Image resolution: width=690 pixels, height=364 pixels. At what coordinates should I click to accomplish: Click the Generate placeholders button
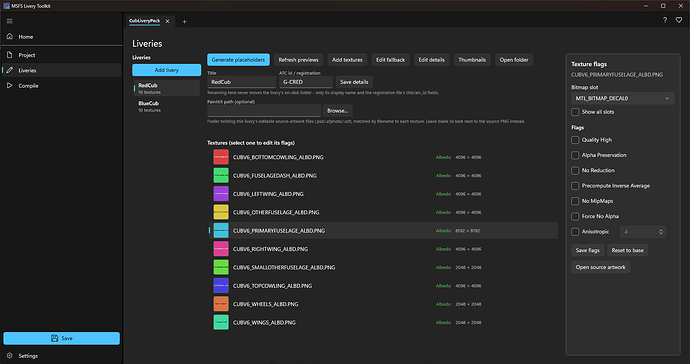pyautogui.click(x=238, y=60)
